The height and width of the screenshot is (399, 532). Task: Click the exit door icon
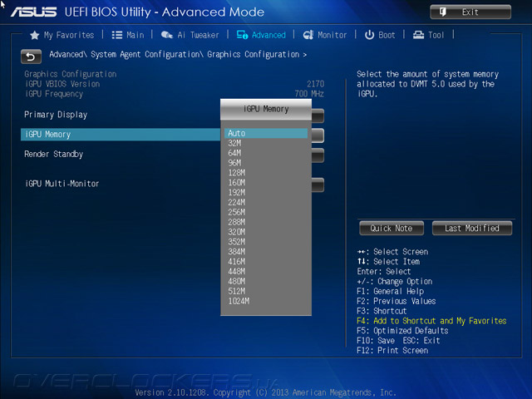443,12
